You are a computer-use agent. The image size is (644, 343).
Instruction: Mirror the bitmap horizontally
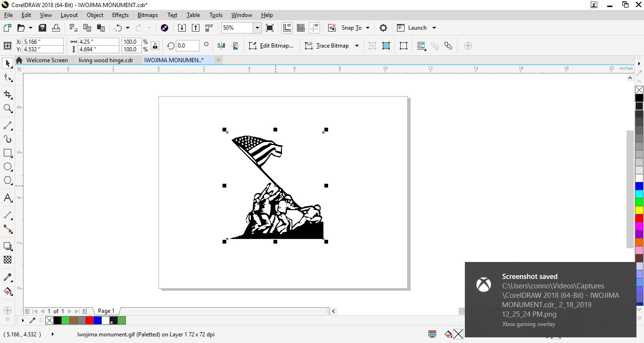click(222, 46)
